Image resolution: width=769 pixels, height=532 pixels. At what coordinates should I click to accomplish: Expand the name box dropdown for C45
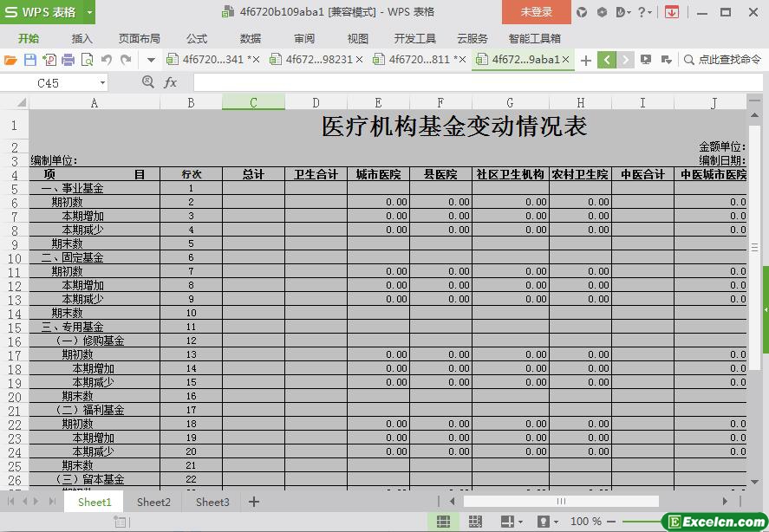click(x=102, y=83)
